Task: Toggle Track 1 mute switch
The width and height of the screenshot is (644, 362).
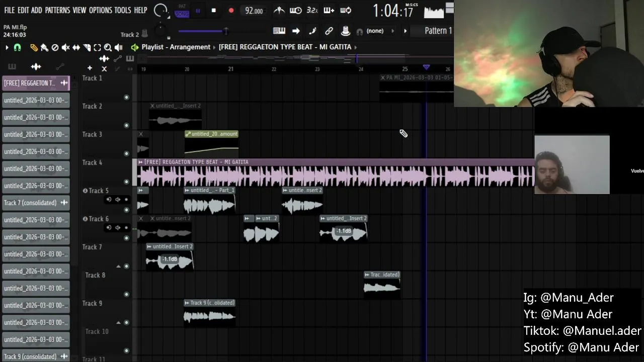Action: pos(126,98)
